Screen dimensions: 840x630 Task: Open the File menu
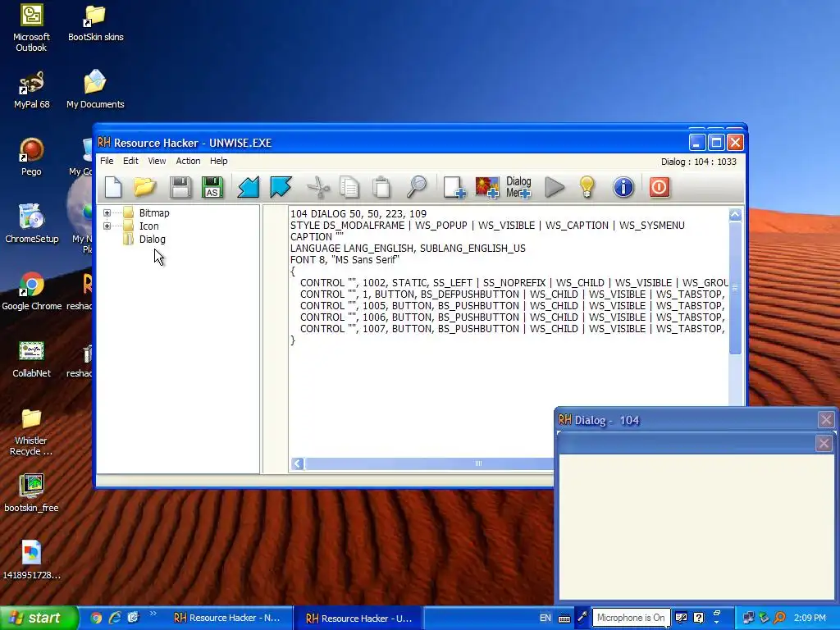(107, 161)
